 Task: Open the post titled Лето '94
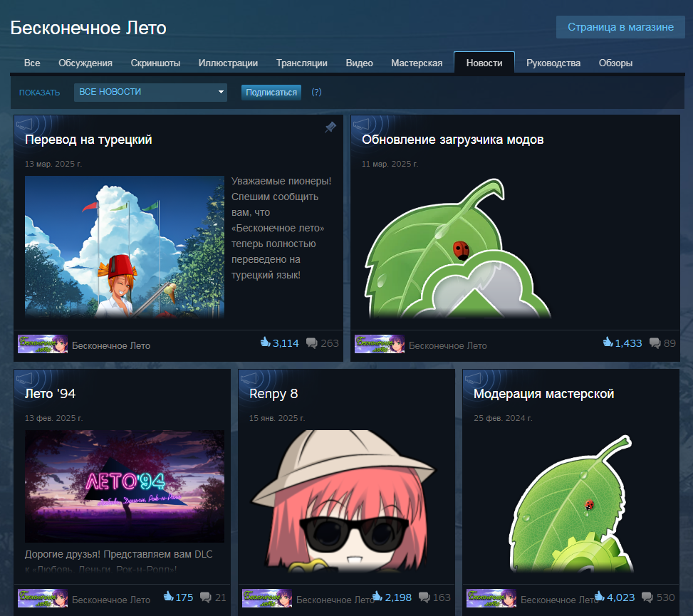tap(50, 394)
